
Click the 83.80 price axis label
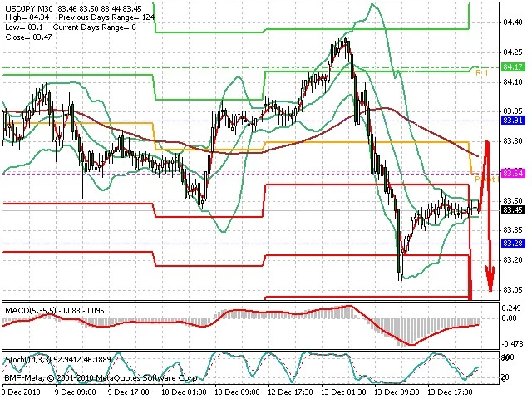tap(512, 140)
